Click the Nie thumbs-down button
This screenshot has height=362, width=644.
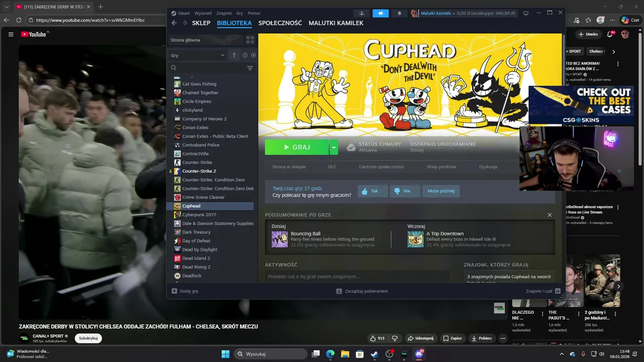[x=405, y=191]
